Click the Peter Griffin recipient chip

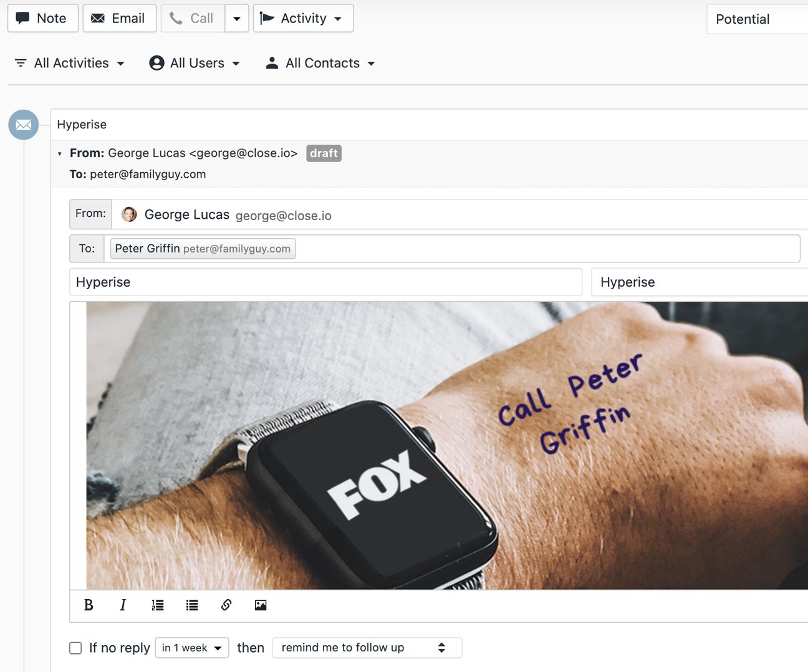(203, 249)
